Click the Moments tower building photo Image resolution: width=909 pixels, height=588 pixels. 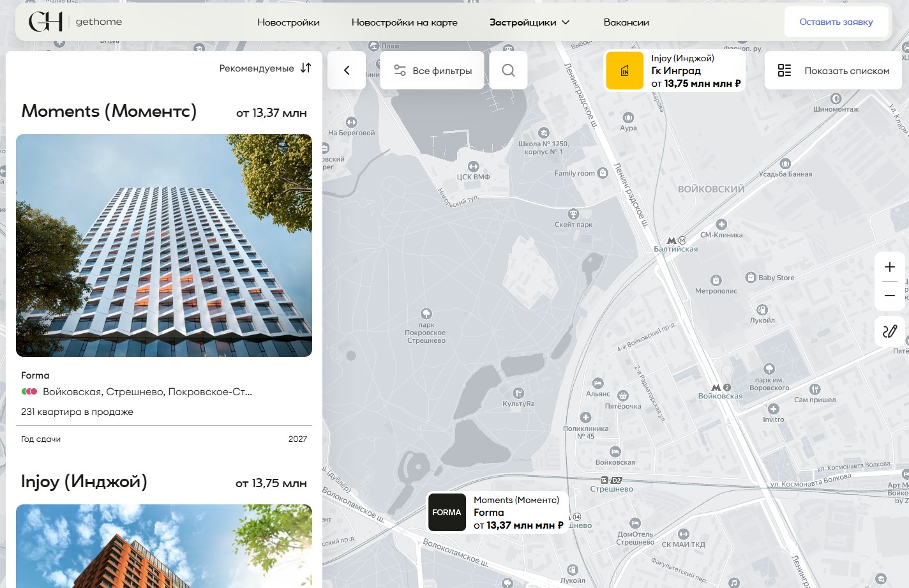pos(164,245)
